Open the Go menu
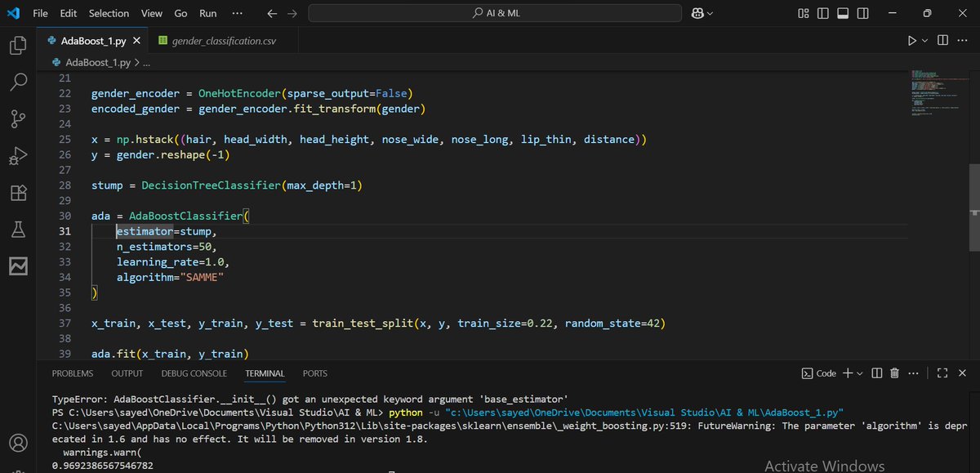This screenshot has height=473, width=980. pyautogui.click(x=181, y=13)
